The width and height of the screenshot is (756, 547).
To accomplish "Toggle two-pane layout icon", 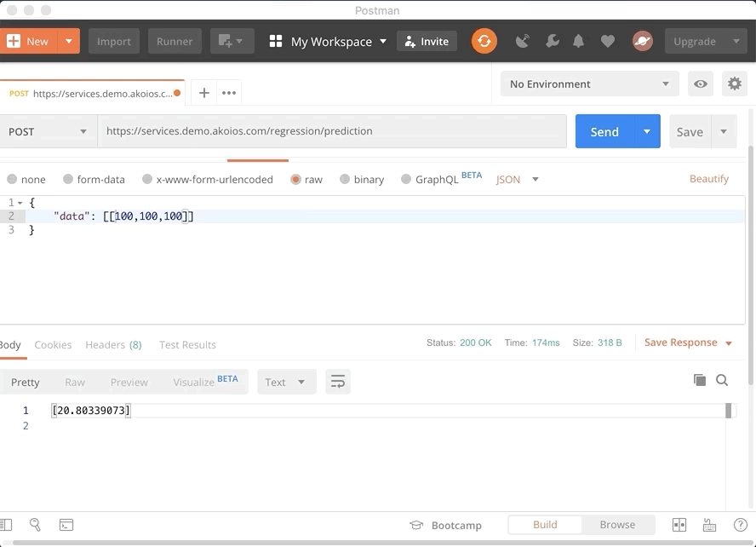I will [x=679, y=525].
